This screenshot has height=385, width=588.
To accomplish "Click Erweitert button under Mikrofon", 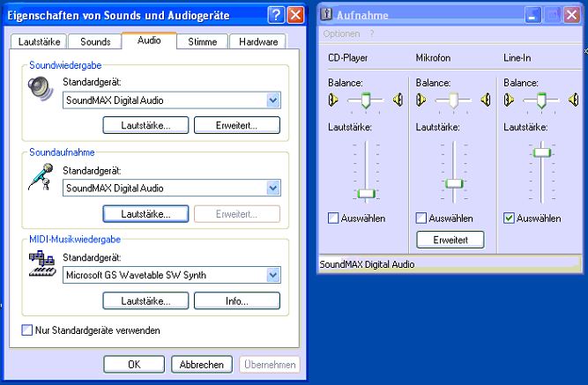I will [450, 240].
